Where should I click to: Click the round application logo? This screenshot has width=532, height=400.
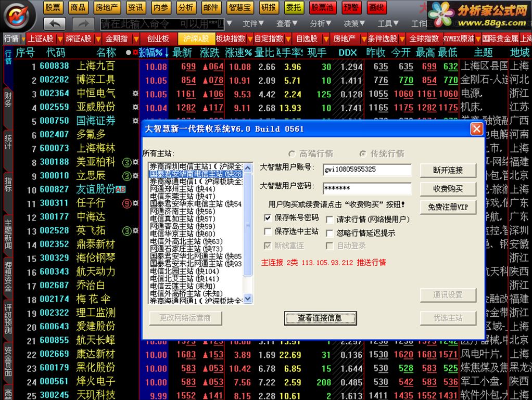click(x=19, y=16)
